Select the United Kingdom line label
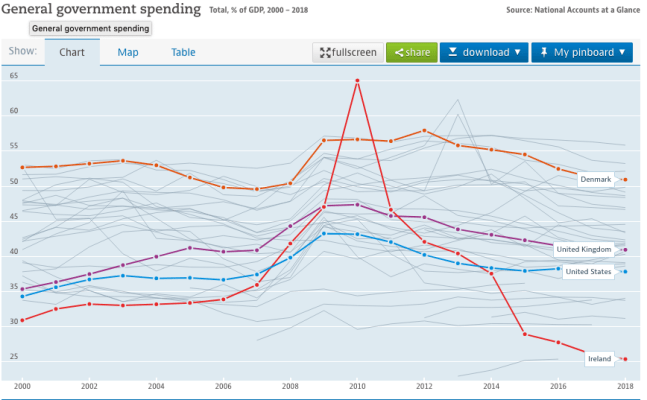This screenshot has width=647, height=400. [582, 249]
